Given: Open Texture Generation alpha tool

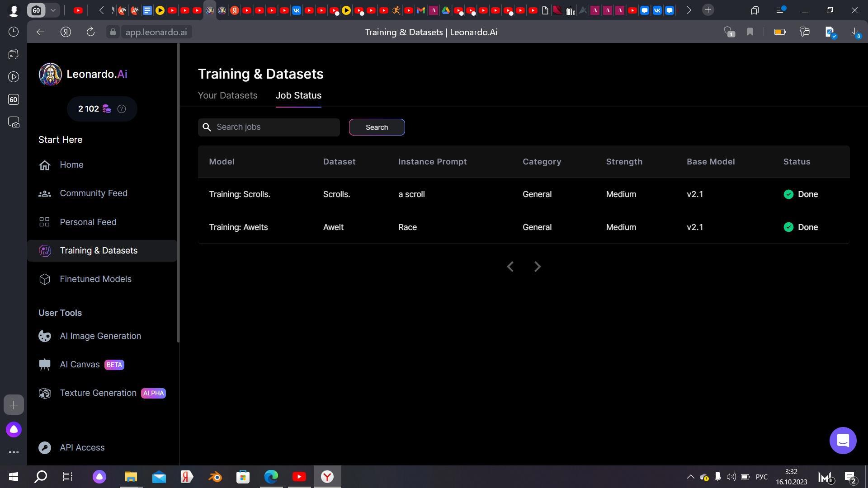Looking at the screenshot, I should point(98,393).
